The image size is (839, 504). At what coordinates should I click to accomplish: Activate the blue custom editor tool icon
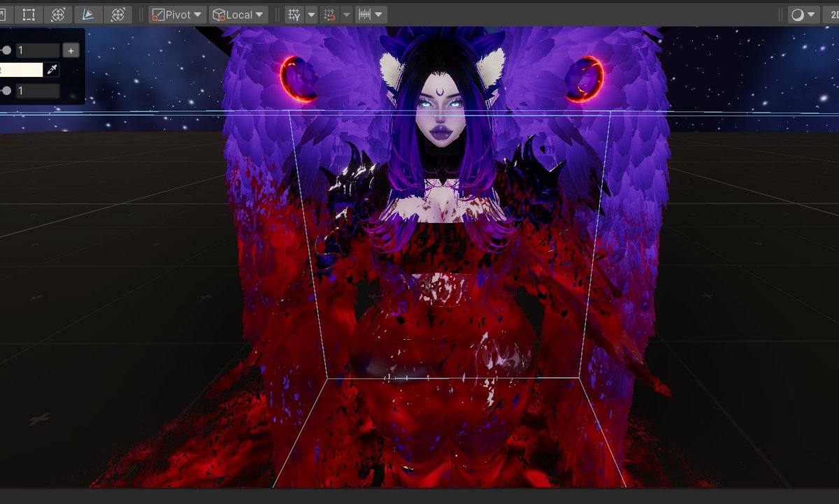point(88,14)
